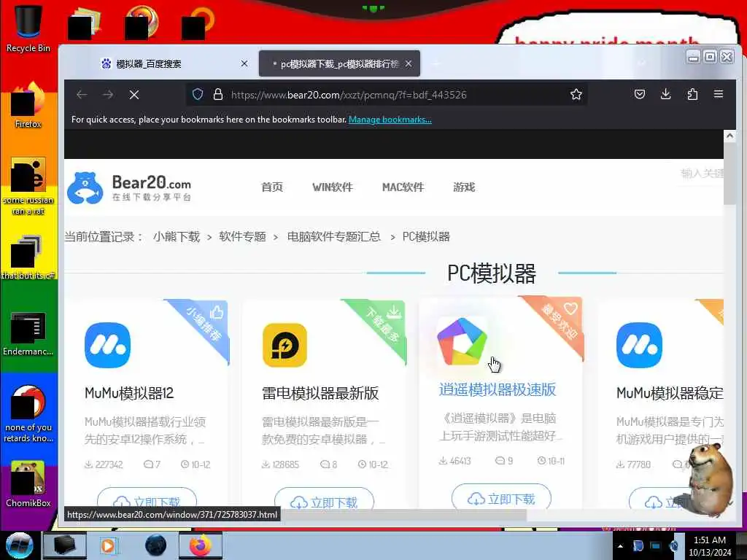Open the 雷电模拟器最新版 title link
Image resolution: width=747 pixels, height=560 pixels.
[x=320, y=393]
